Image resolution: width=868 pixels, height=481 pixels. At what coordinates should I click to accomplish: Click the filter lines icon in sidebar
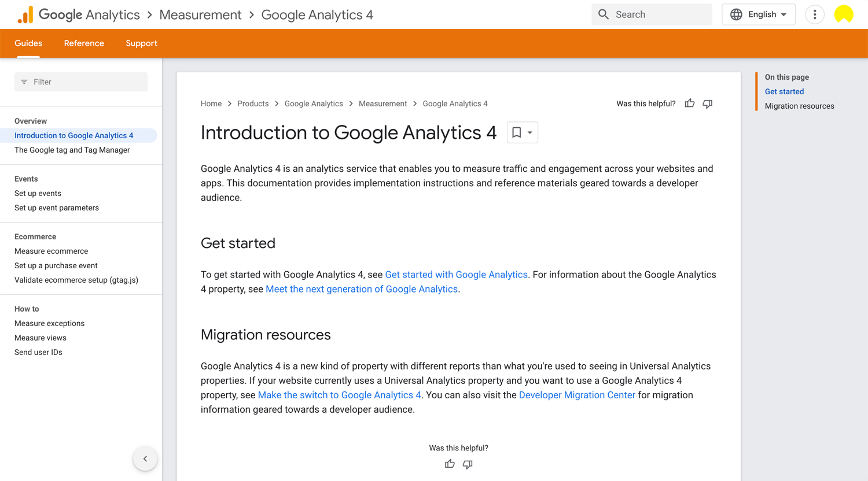(x=24, y=82)
